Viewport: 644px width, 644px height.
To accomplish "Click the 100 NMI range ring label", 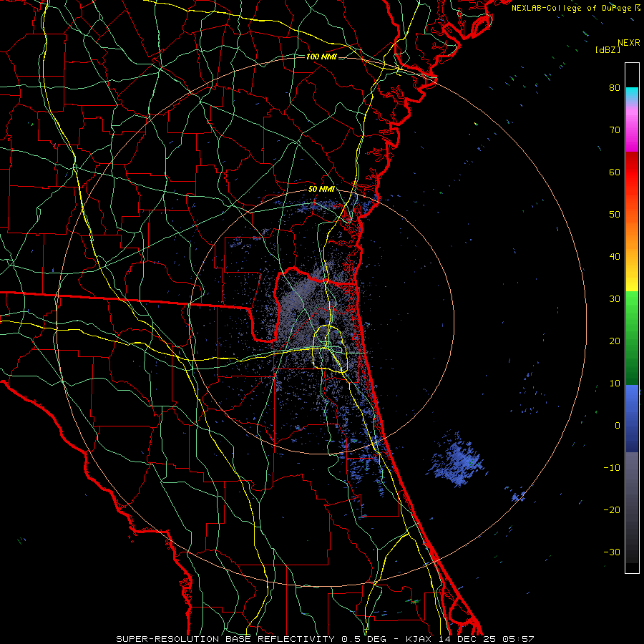I will (x=321, y=57).
